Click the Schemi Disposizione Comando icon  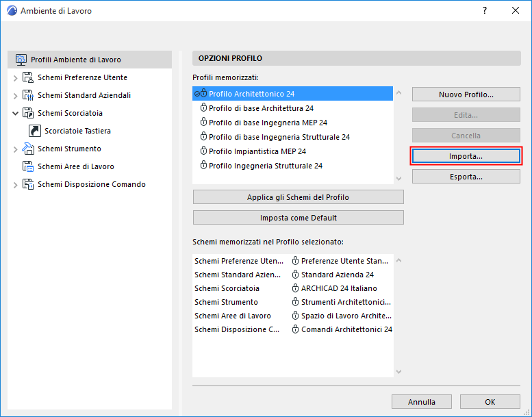28,184
